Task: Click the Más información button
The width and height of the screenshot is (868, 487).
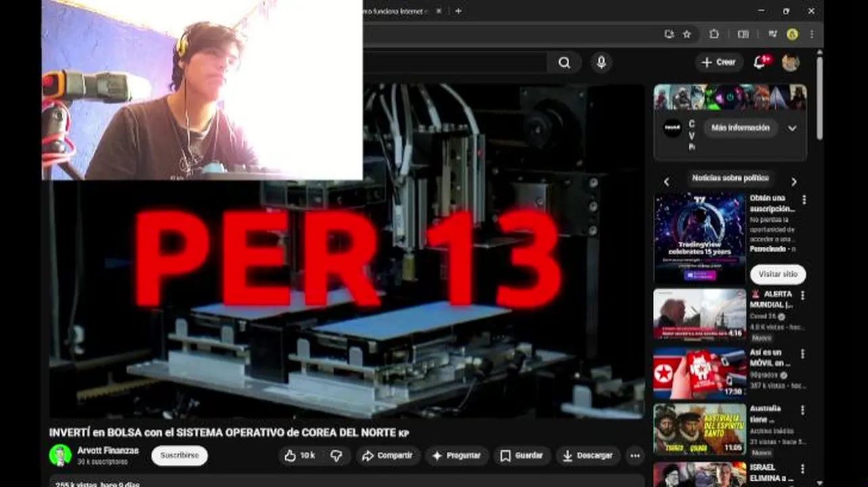Action: coord(740,128)
